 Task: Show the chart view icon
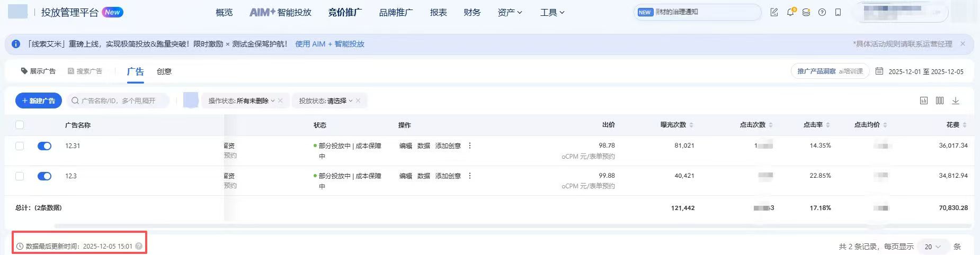click(x=924, y=101)
